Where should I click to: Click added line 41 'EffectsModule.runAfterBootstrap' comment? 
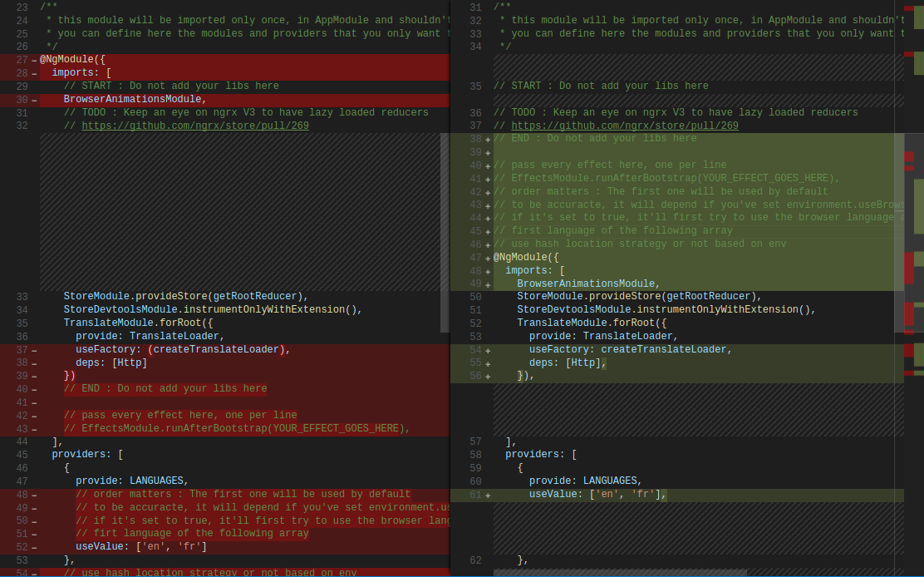click(666, 178)
